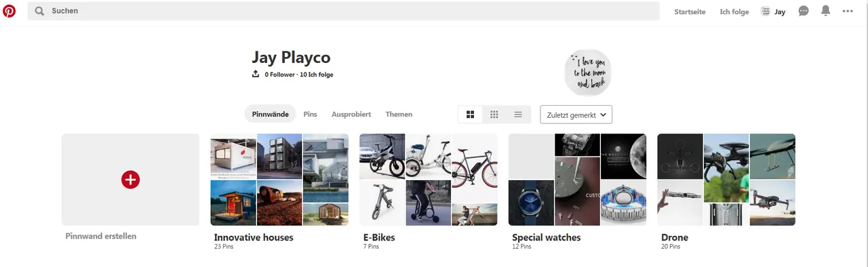Switch to list view layout

[x=518, y=115]
